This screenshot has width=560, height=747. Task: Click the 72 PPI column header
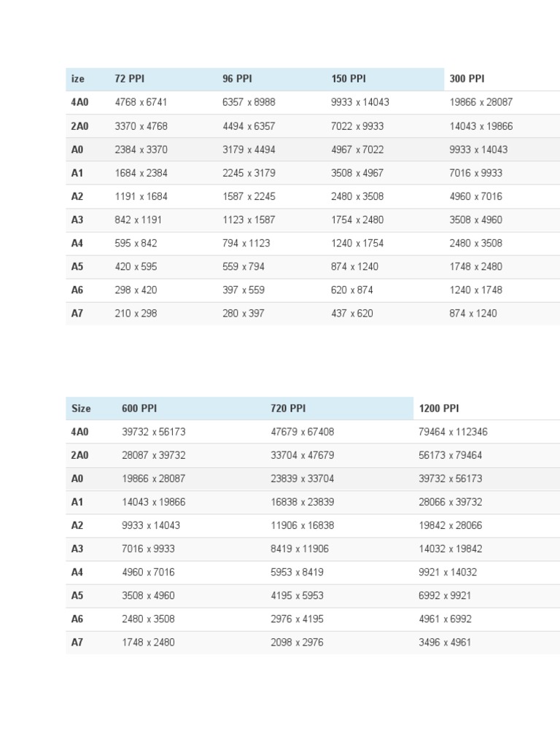tap(129, 79)
